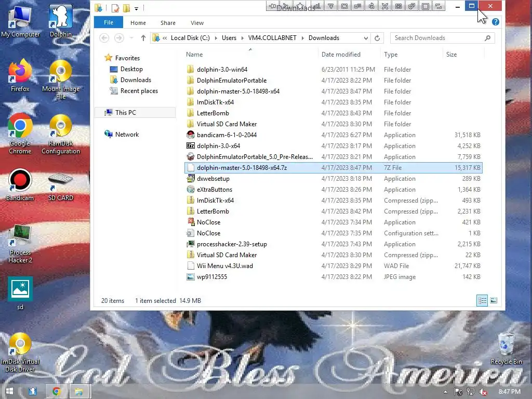Show hidden tray icons arrow
This screenshot has height=399, width=532.
445,392
